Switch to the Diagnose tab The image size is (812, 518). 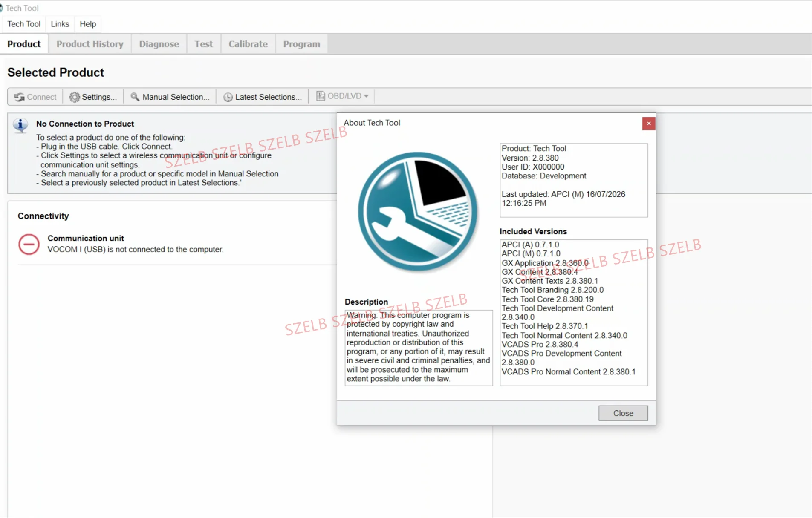[x=159, y=44]
